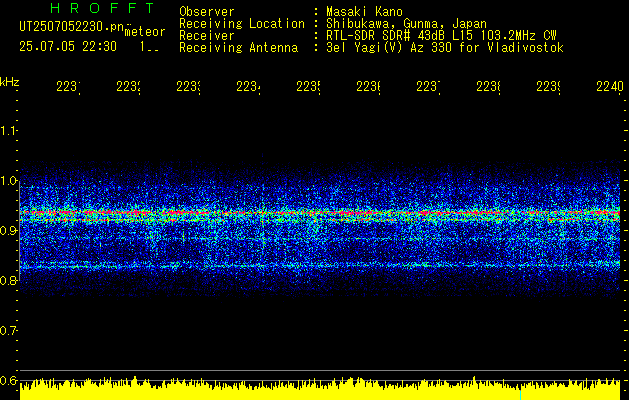Click the meteor label
Screen dimensions: 629x400
[x=145, y=32]
